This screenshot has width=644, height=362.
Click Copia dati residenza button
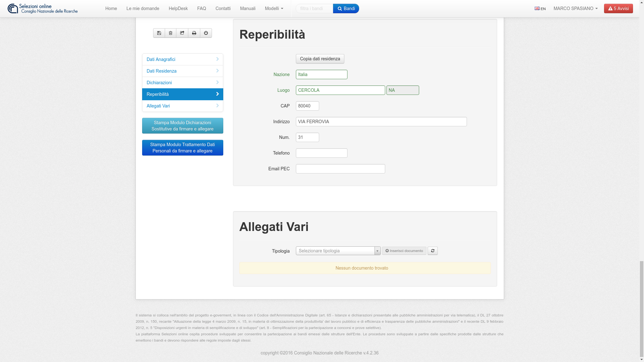pyautogui.click(x=320, y=59)
